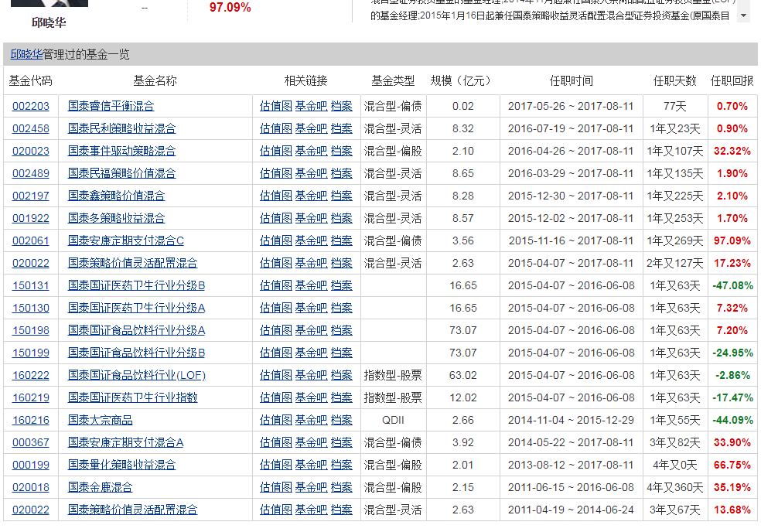The image size is (761, 532).
Task: Click fund code 160219
Action: 31,397
